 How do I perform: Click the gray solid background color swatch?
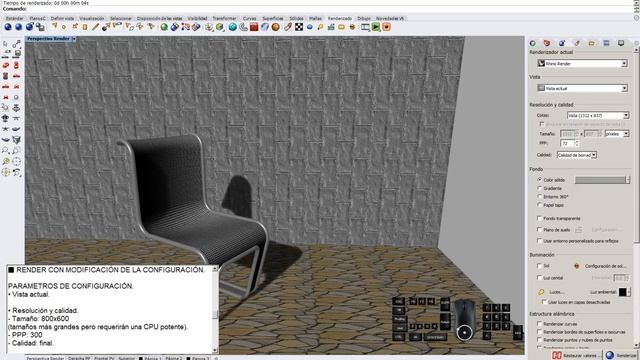click(600, 180)
